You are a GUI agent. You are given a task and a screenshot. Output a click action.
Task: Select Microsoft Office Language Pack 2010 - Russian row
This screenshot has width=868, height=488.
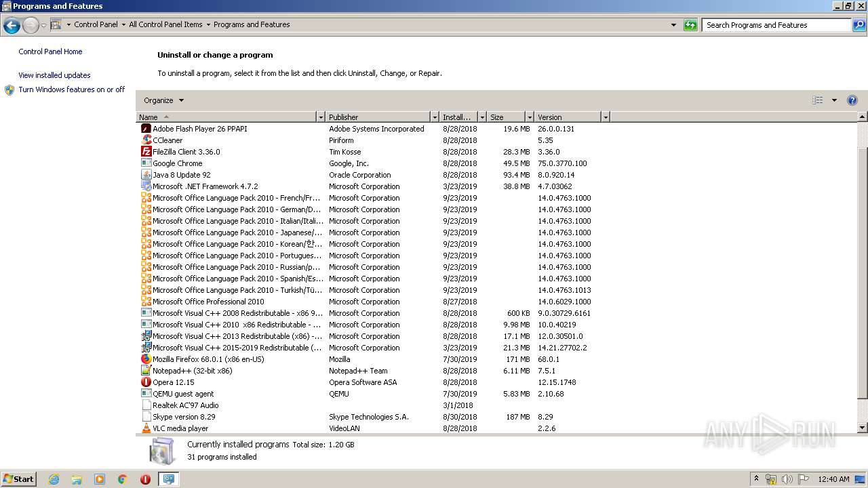pyautogui.click(x=373, y=267)
